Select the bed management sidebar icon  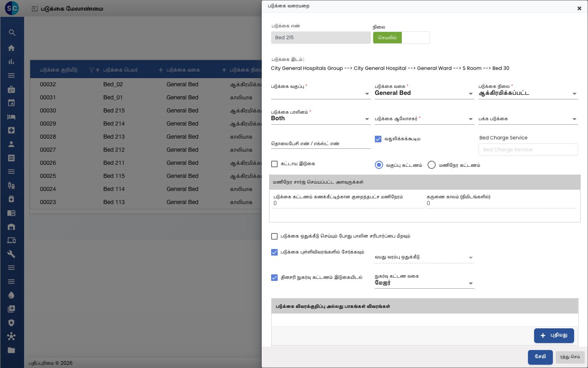[x=11, y=117]
